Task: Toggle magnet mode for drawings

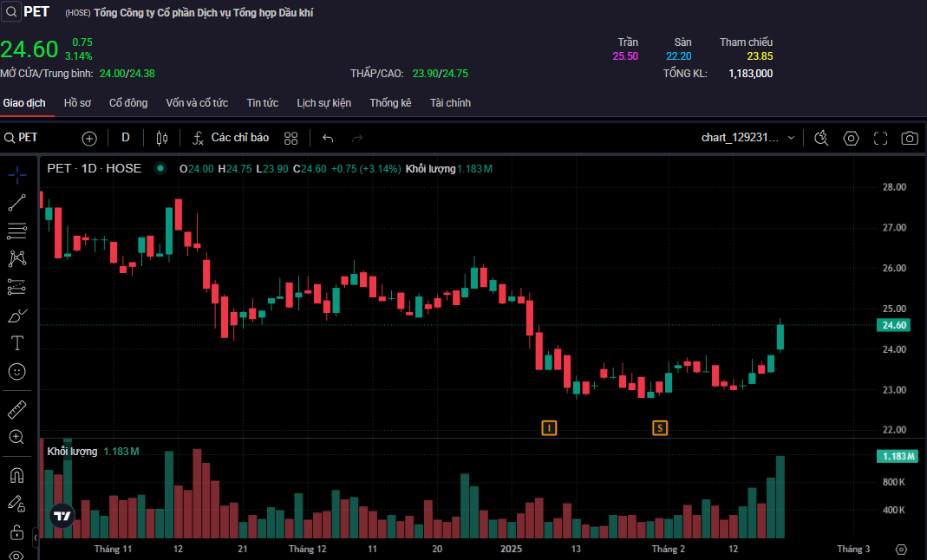Action: click(x=16, y=475)
